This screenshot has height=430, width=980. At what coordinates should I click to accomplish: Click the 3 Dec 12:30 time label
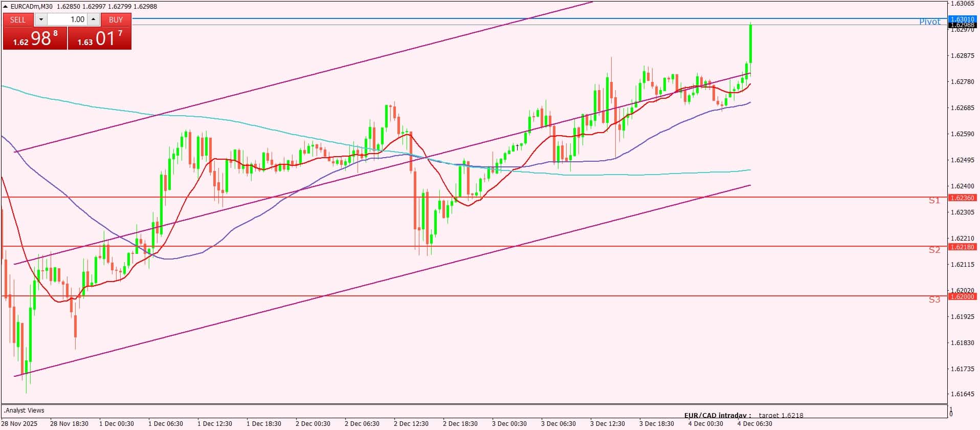(x=608, y=423)
